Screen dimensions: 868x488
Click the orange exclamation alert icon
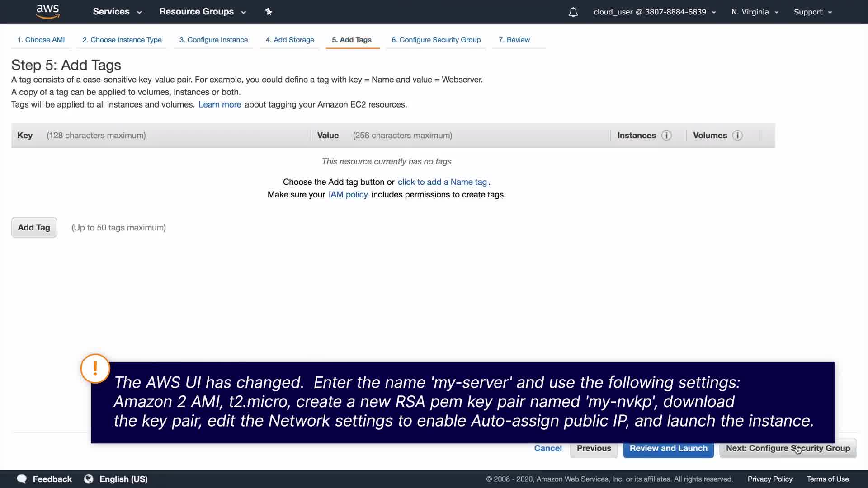(x=95, y=369)
